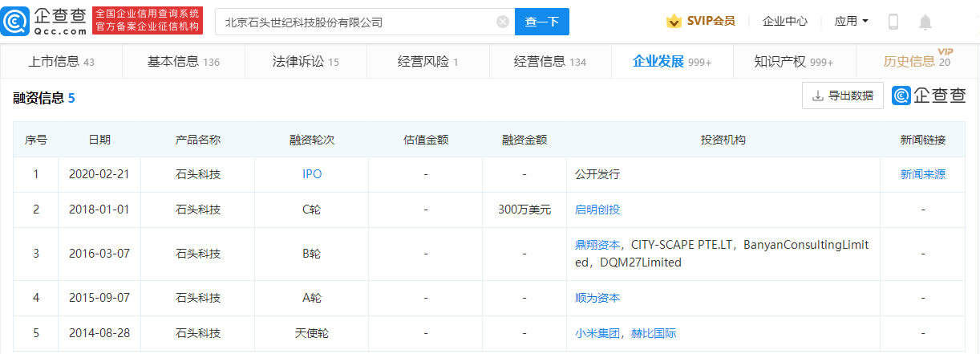Open 企业中心 in the header
Screen dimensions: 980x354
(x=784, y=22)
